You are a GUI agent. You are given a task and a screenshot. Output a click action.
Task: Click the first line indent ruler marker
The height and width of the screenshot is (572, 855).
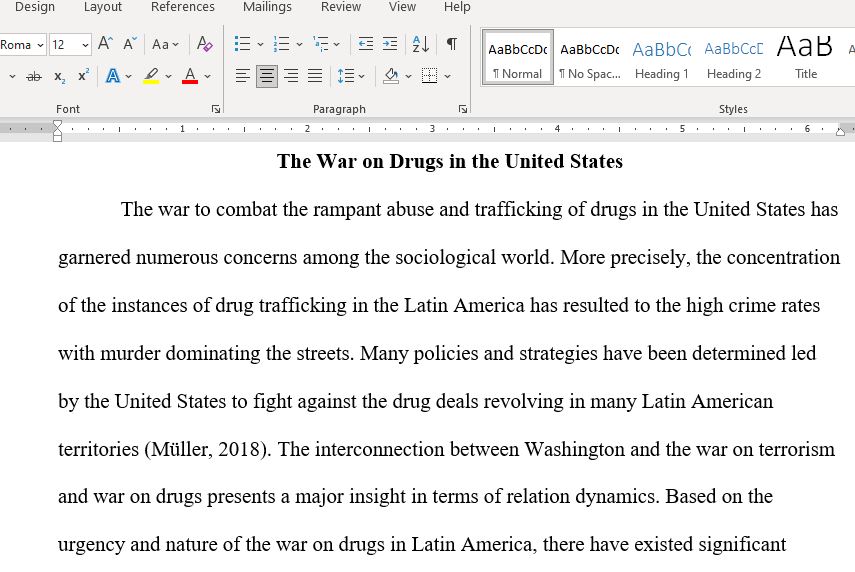(57, 125)
